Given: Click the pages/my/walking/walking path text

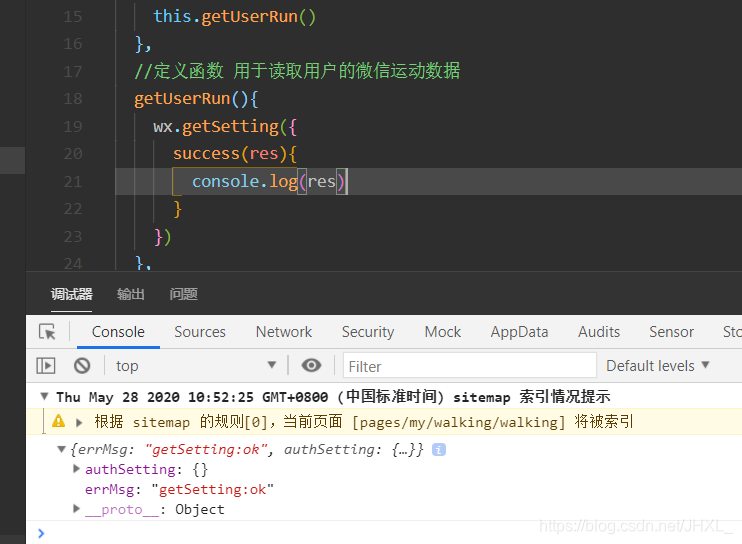Looking at the screenshot, I should coord(459,422).
